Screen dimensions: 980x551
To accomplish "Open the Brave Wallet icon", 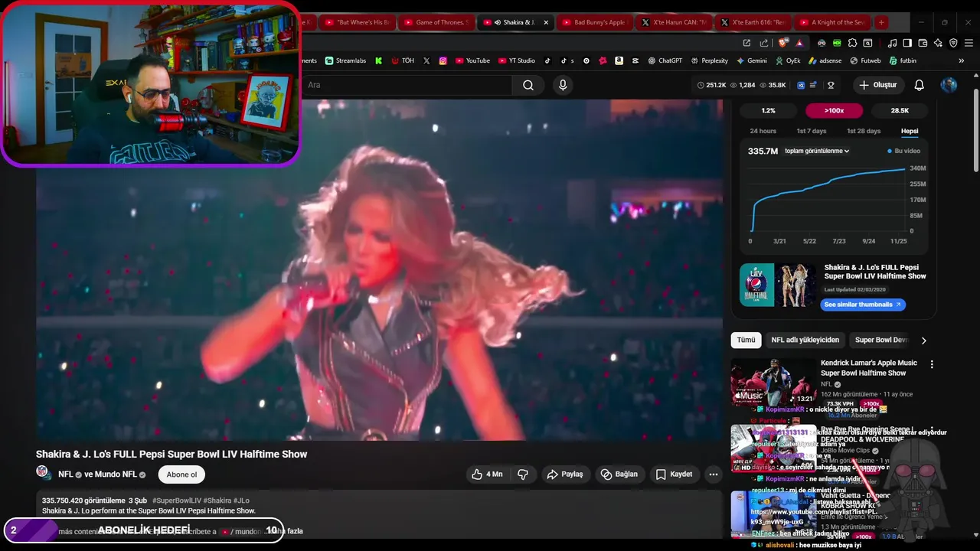I will coord(923,43).
